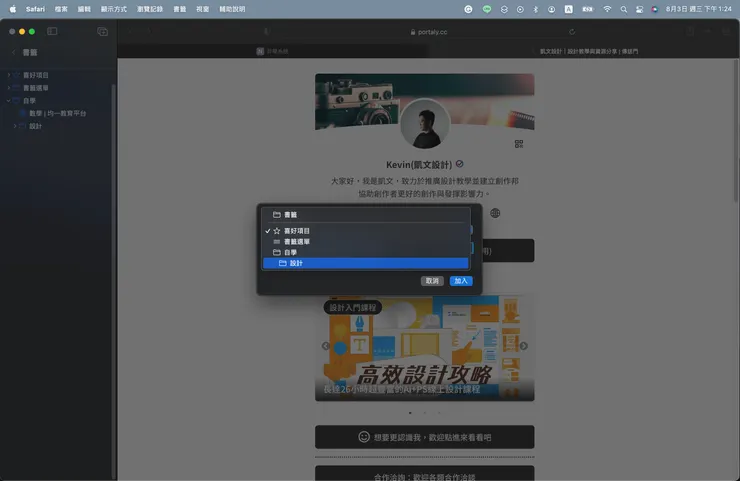Click the Siri icon in the menu bar
This screenshot has width=740, height=481.
[x=655, y=9]
